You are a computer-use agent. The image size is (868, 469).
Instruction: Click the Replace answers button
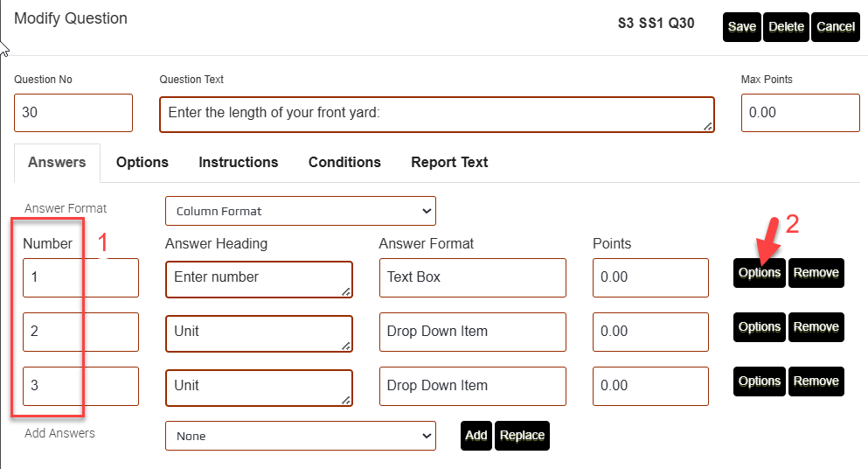click(x=522, y=436)
